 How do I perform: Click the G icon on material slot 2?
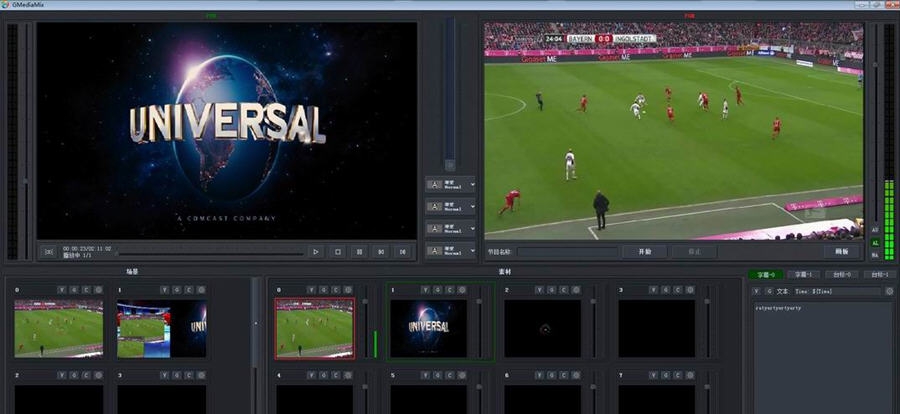coord(552,290)
